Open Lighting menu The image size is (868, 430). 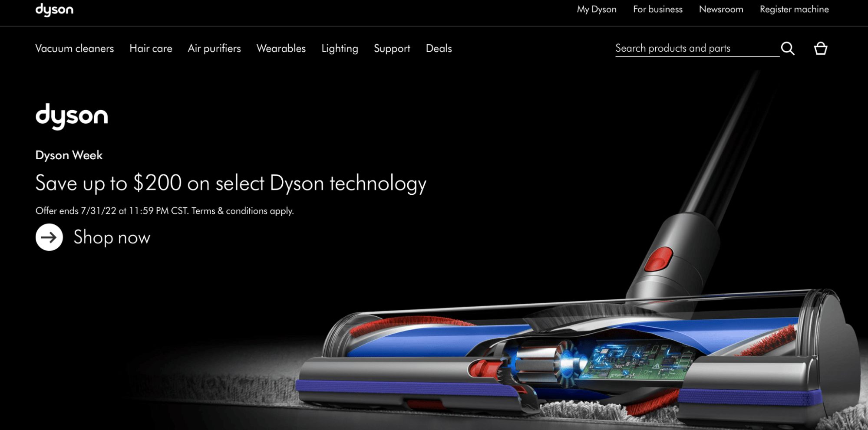[x=340, y=49]
